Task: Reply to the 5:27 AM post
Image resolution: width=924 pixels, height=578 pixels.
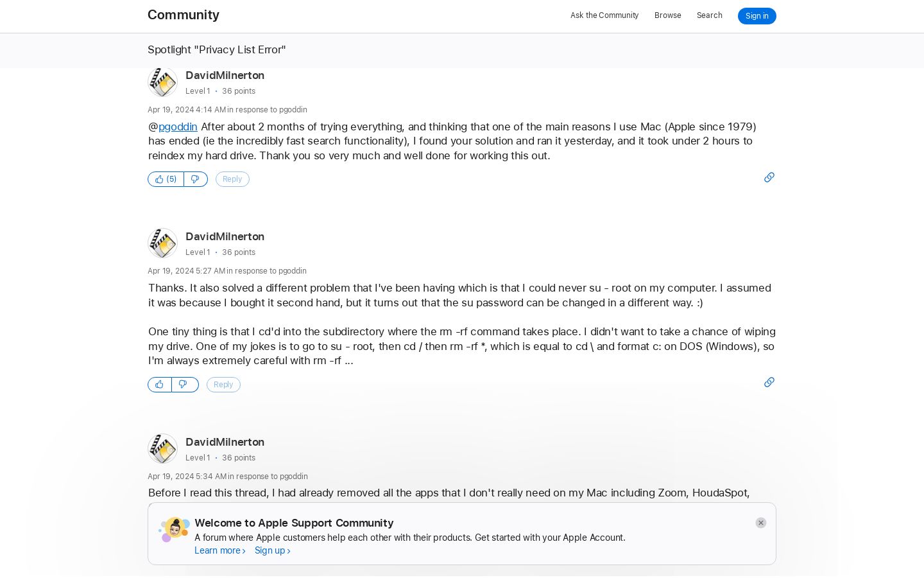Action: coord(223,385)
